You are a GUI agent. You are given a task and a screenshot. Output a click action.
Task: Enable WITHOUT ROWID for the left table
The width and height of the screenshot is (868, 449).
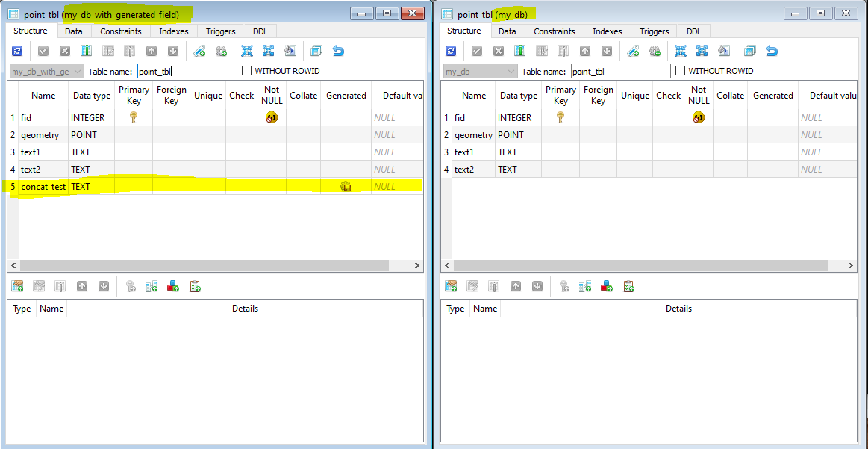[x=246, y=70]
